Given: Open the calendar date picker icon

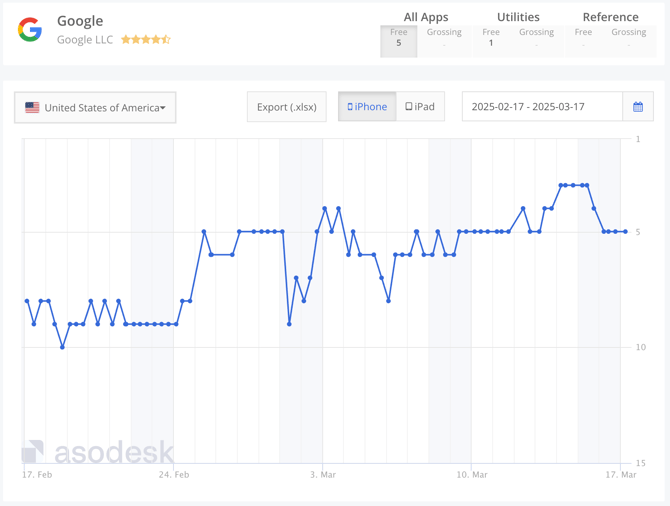Looking at the screenshot, I should coord(638,107).
